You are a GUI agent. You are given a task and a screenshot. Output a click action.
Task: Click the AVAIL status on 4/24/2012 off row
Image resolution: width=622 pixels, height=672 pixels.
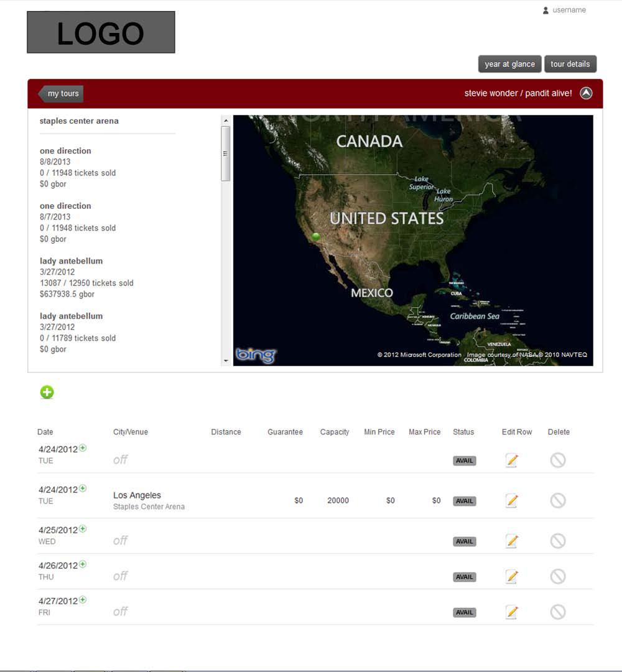tap(464, 461)
